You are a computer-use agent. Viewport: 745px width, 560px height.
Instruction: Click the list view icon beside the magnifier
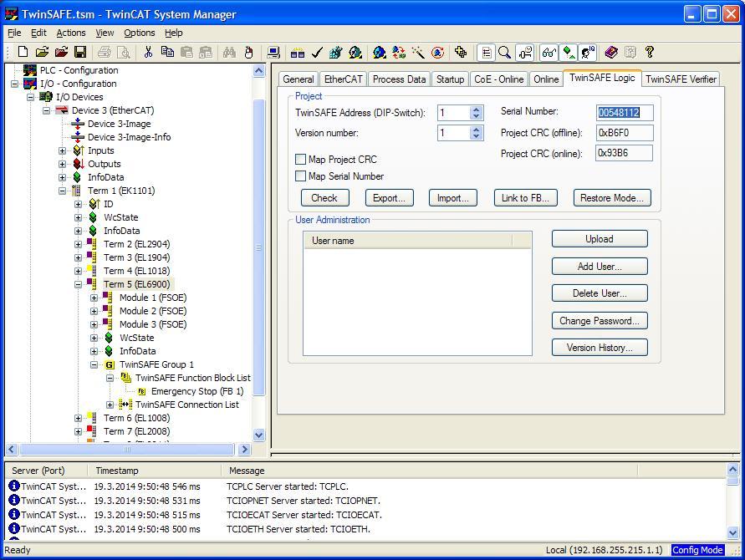tap(486, 53)
